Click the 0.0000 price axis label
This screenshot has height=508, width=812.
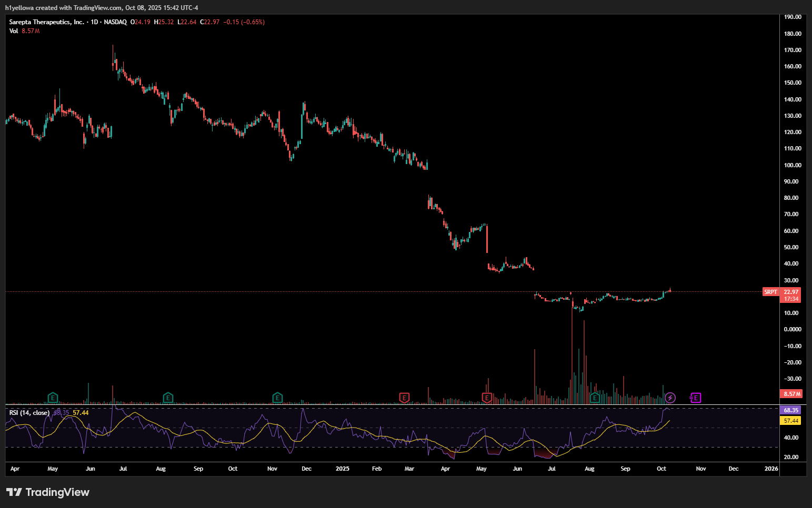point(793,329)
